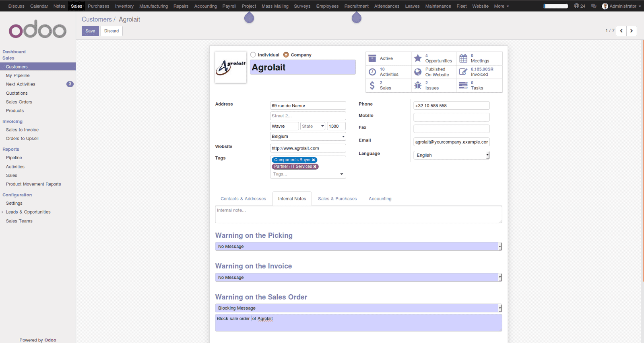Open the Tags dropdown arrow
This screenshot has height=343, width=644.
coord(342,174)
